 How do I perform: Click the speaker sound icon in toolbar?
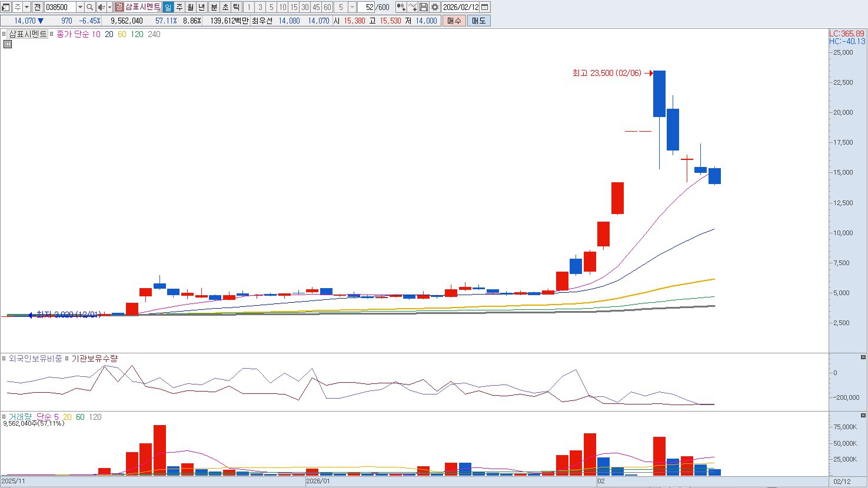pos(101,7)
